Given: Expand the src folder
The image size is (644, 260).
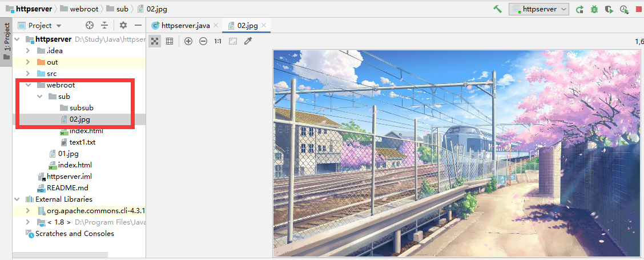Looking at the screenshot, I should [x=28, y=74].
